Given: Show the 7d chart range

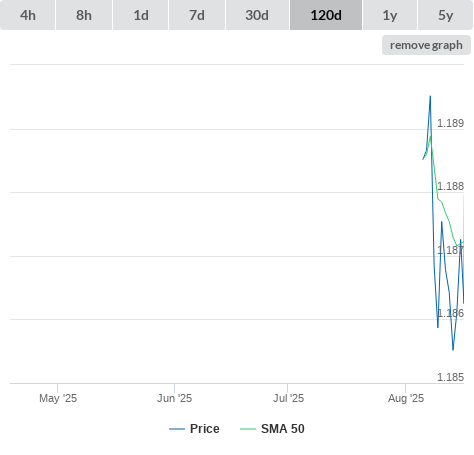Looking at the screenshot, I should 197,15.
